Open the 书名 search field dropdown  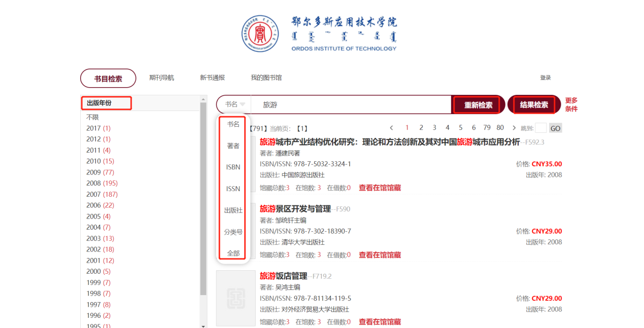coord(234,104)
